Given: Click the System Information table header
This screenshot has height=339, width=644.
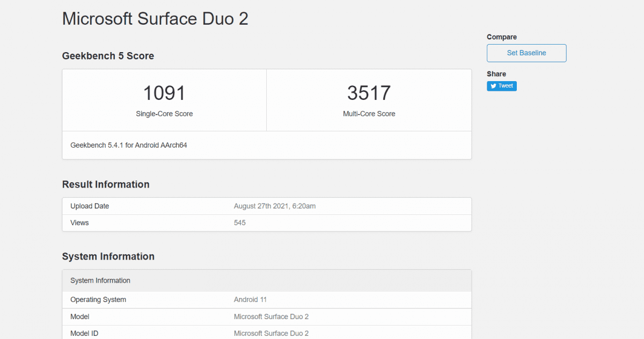Looking at the screenshot, I should [267, 280].
